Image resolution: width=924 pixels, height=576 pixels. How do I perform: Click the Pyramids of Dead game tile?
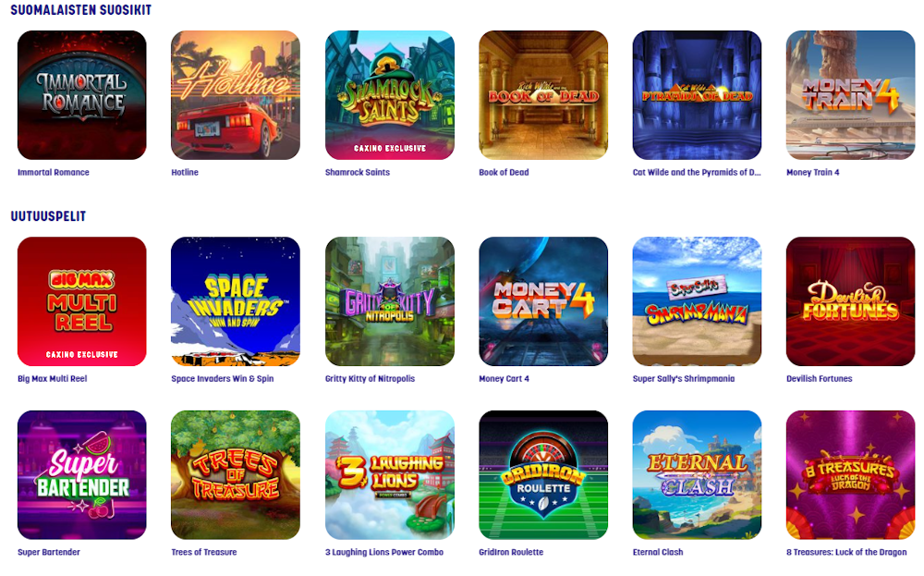pyautogui.click(x=697, y=95)
